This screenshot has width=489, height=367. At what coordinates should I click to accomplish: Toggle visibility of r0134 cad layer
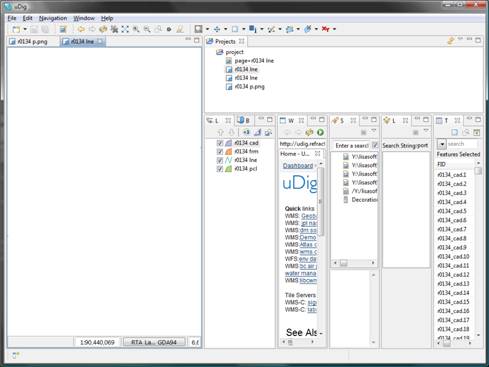[x=220, y=143]
